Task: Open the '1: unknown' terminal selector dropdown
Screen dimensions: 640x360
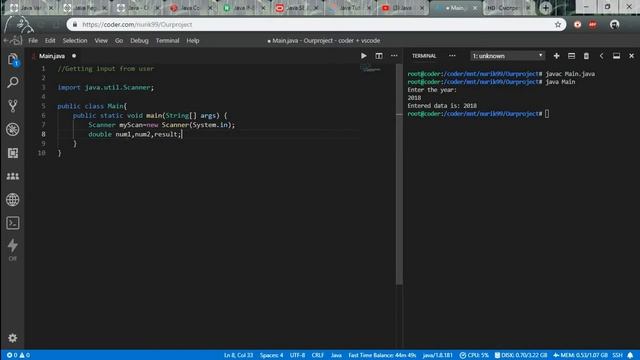Action: pyautogui.click(x=507, y=56)
